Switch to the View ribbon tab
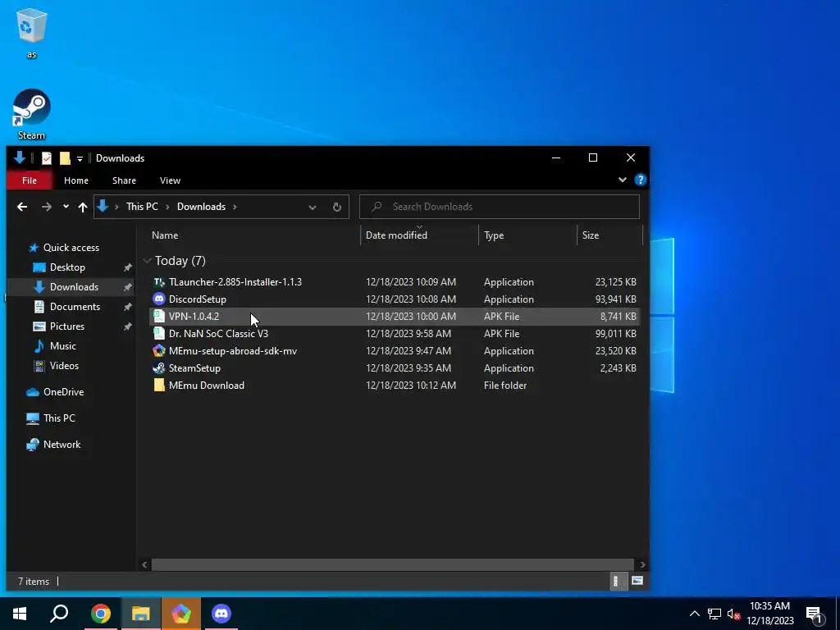Screen dimensions: 840x630 pos(170,180)
